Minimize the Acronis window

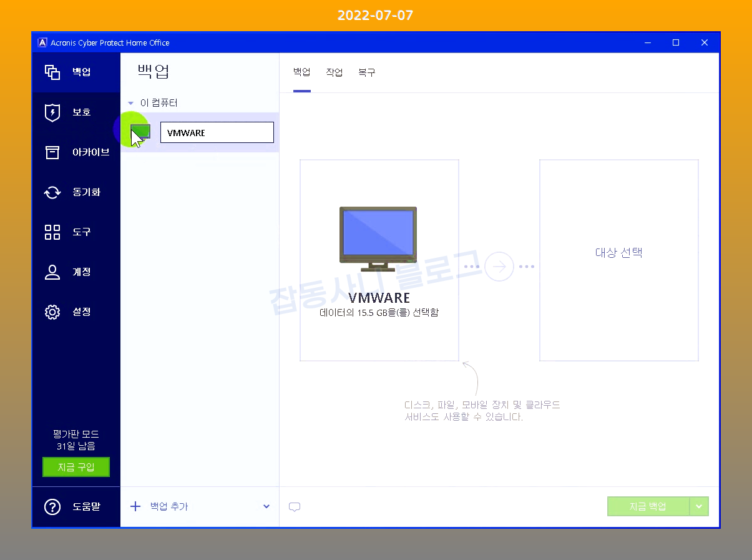(x=648, y=42)
